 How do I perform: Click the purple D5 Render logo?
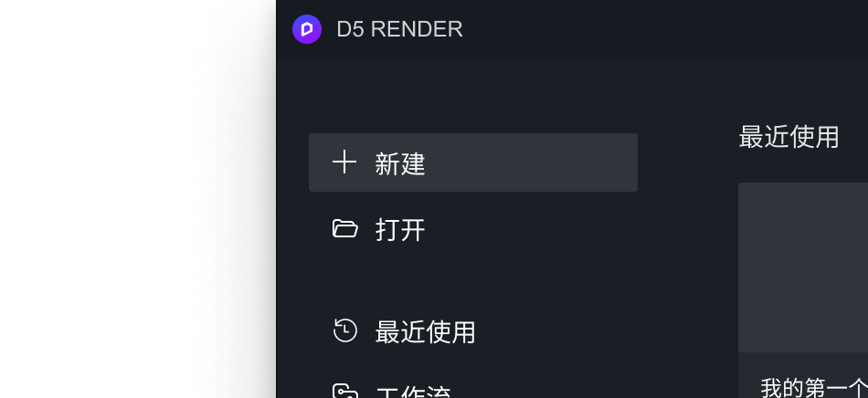click(307, 28)
